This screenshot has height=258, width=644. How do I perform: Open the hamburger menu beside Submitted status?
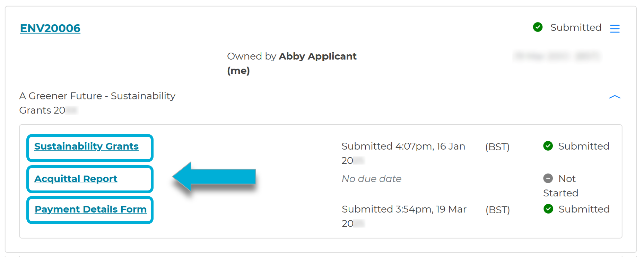pos(616,28)
